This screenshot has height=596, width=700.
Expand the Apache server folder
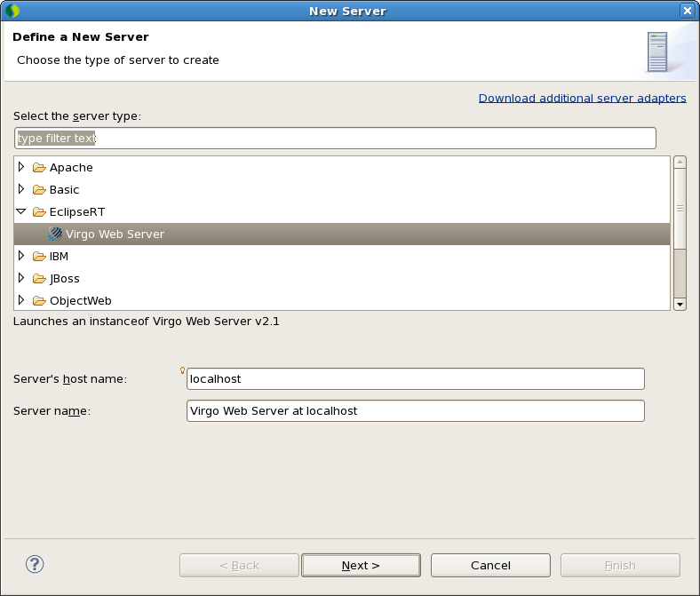21,167
